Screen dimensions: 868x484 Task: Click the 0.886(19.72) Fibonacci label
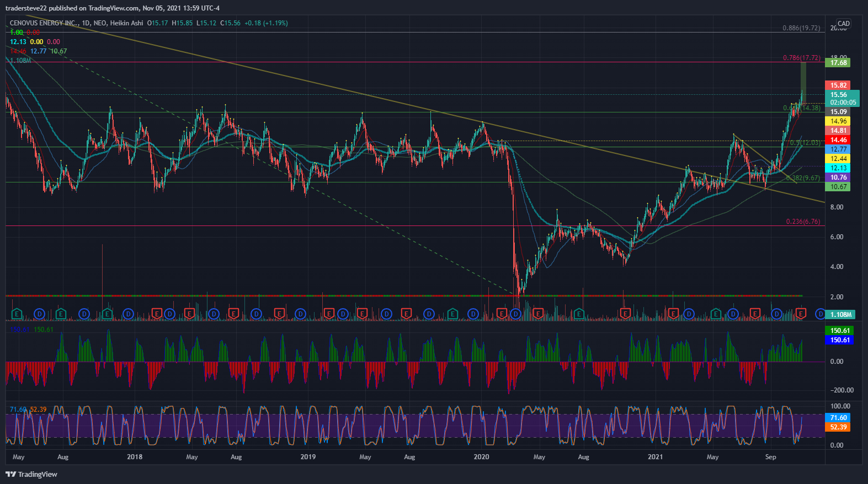[x=801, y=28]
